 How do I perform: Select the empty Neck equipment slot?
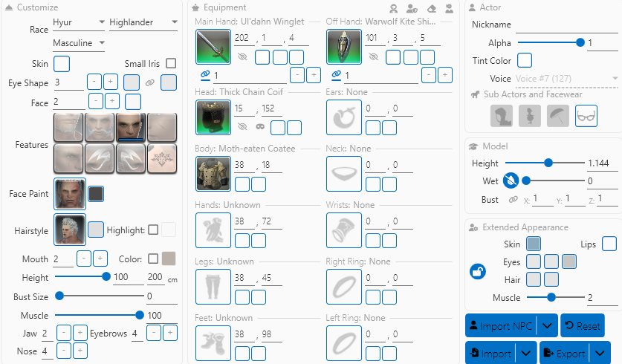click(x=344, y=174)
